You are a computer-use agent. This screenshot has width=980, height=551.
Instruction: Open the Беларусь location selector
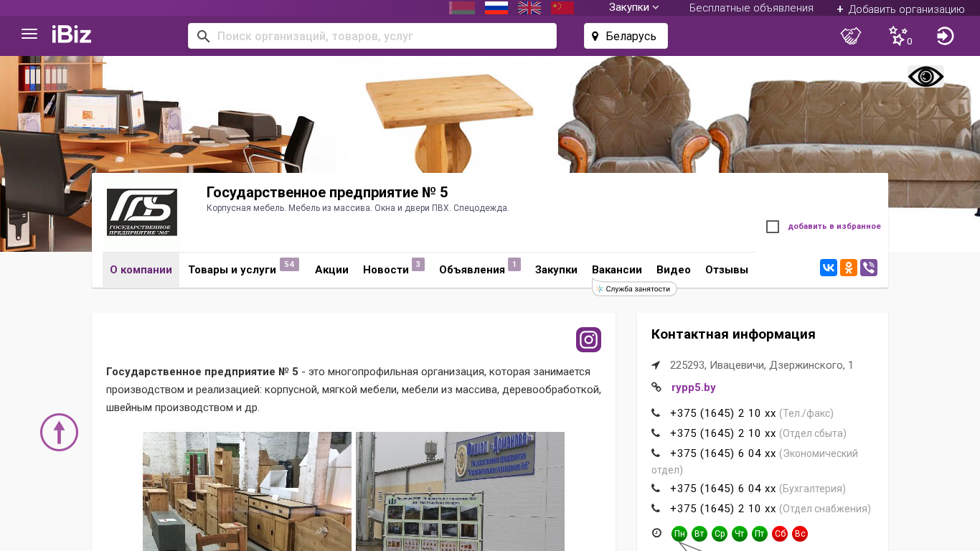pos(626,36)
